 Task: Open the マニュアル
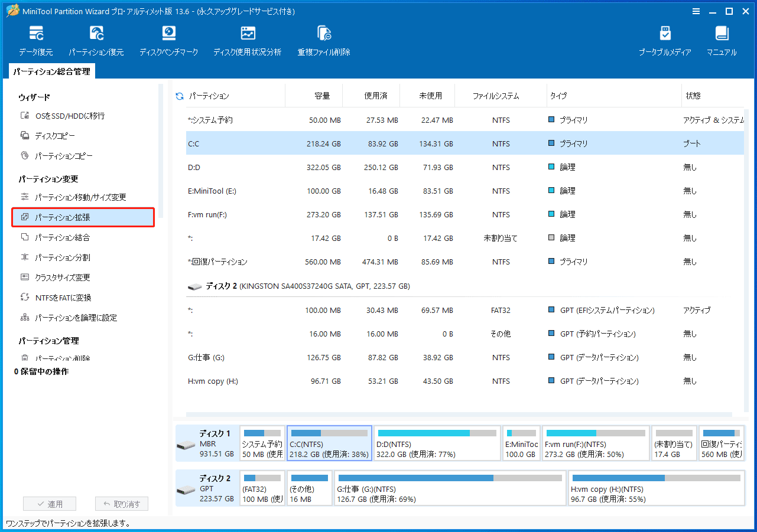(x=722, y=41)
